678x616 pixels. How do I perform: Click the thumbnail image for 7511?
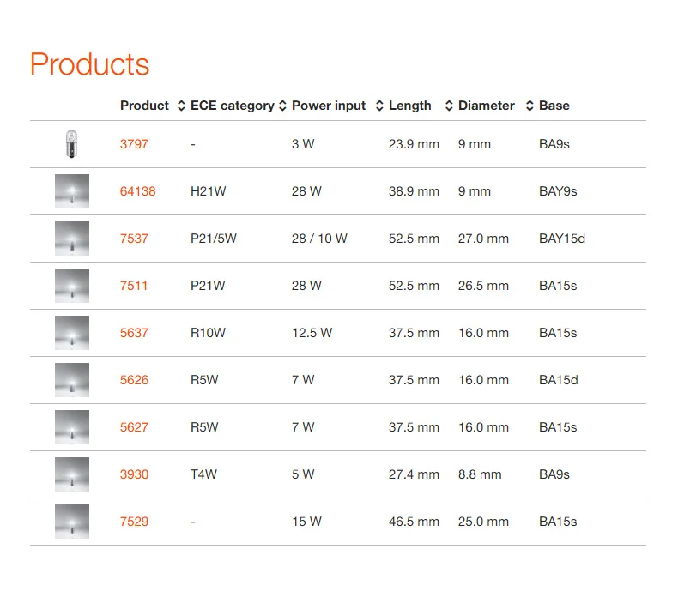pos(72,286)
